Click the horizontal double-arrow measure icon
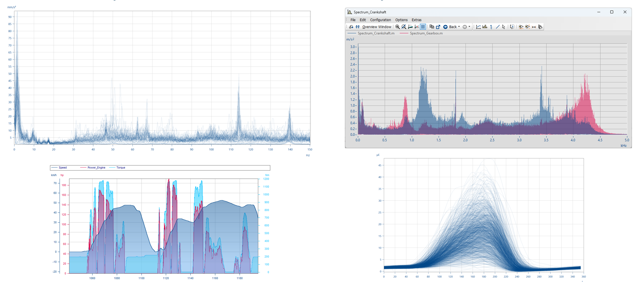 point(534,27)
